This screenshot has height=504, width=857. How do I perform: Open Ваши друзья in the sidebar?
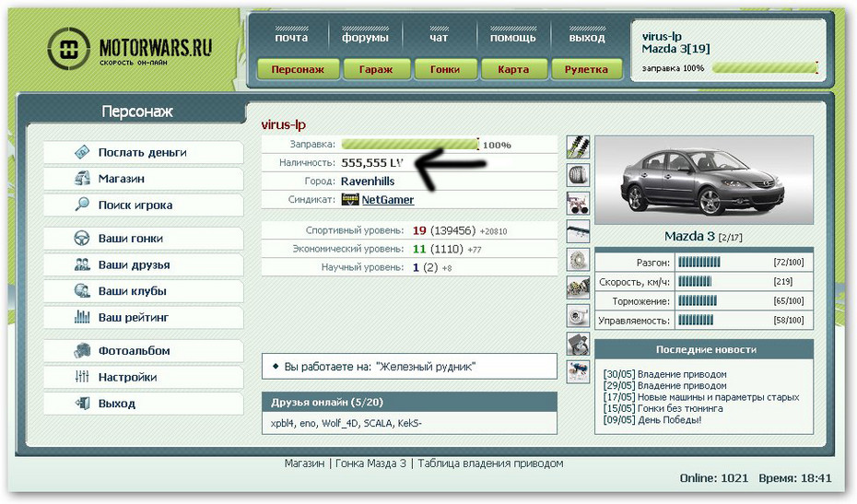tap(144, 264)
